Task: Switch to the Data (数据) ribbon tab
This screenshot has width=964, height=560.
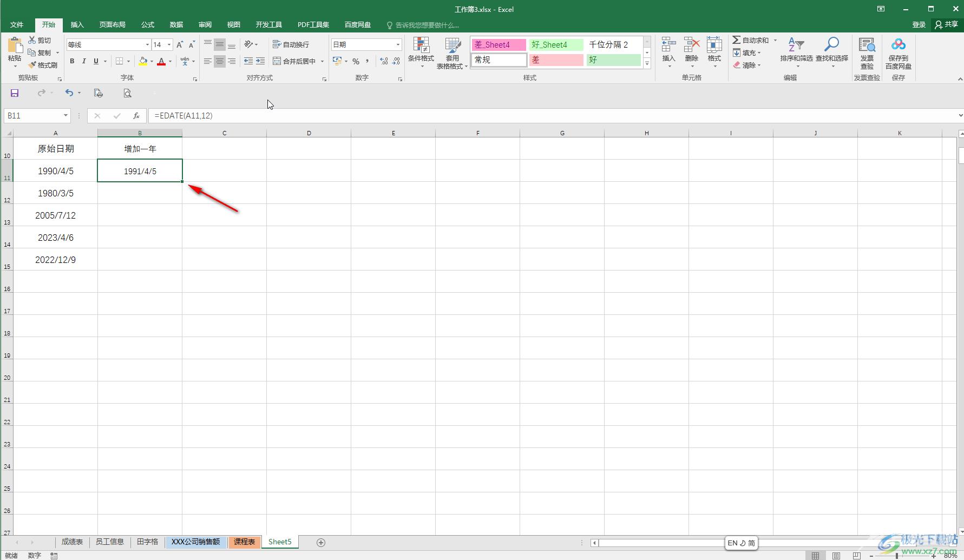Action: (176, 25)
